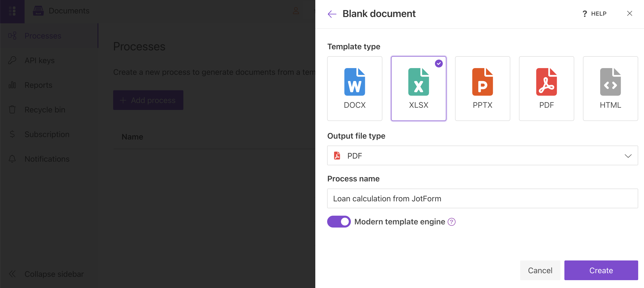Open the API keys sidebar item
Screen dimensions: 644x288
coord(49,60)
